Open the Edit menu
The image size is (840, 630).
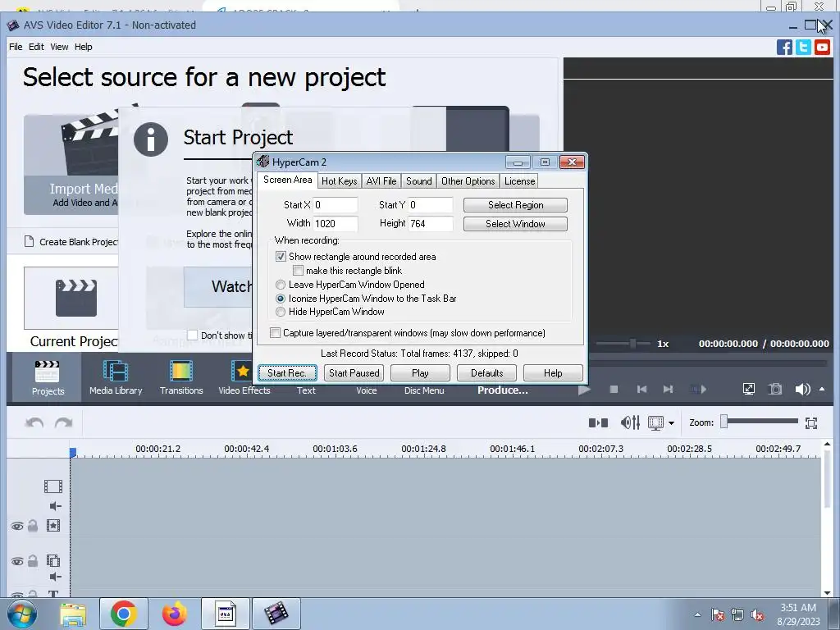[36, 47]
